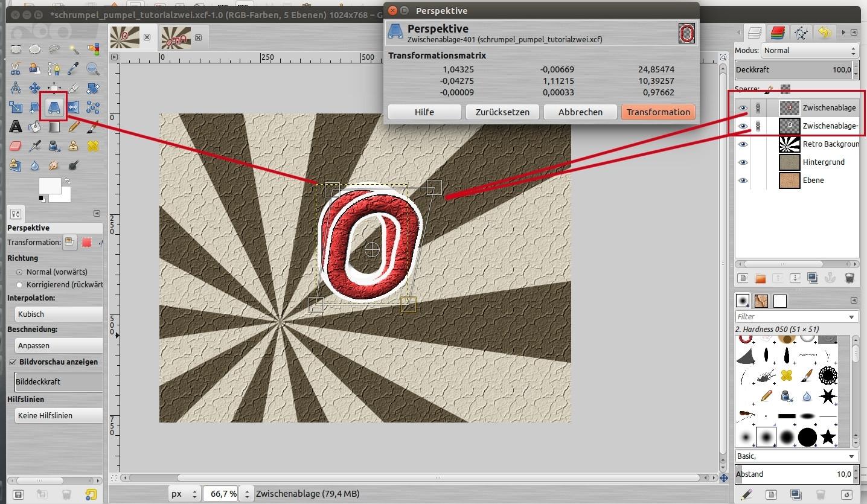The width and height of the screenshot is (867, 504).
Task: Open the Undo History tab
Action: pos(824,33)
